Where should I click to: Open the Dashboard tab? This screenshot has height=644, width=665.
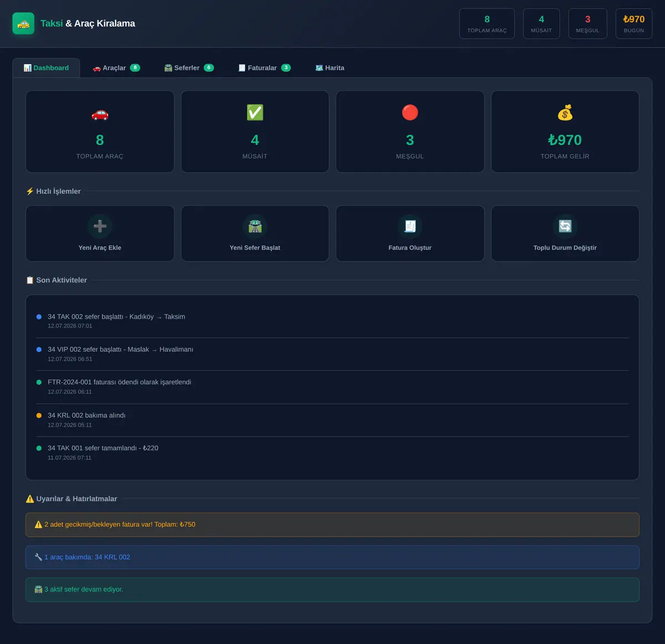coord(47,68)
